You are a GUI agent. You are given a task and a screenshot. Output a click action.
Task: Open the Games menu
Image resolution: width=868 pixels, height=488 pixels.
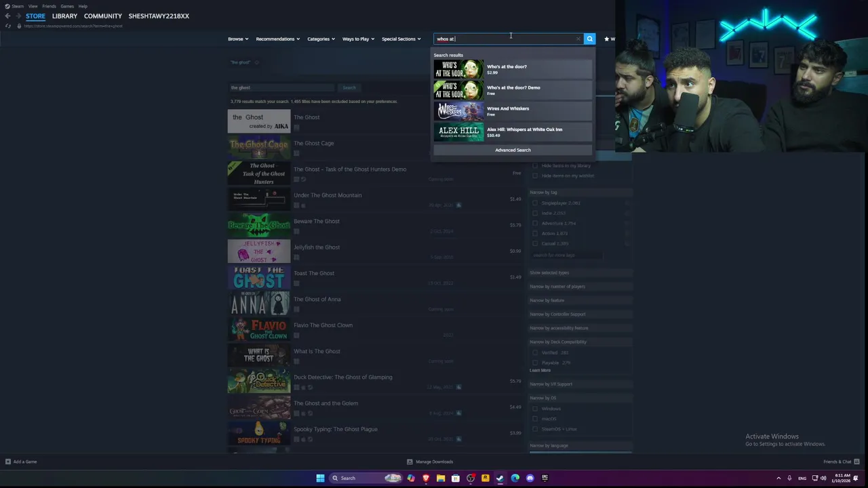pyautogui.click(x=67, y=6)
